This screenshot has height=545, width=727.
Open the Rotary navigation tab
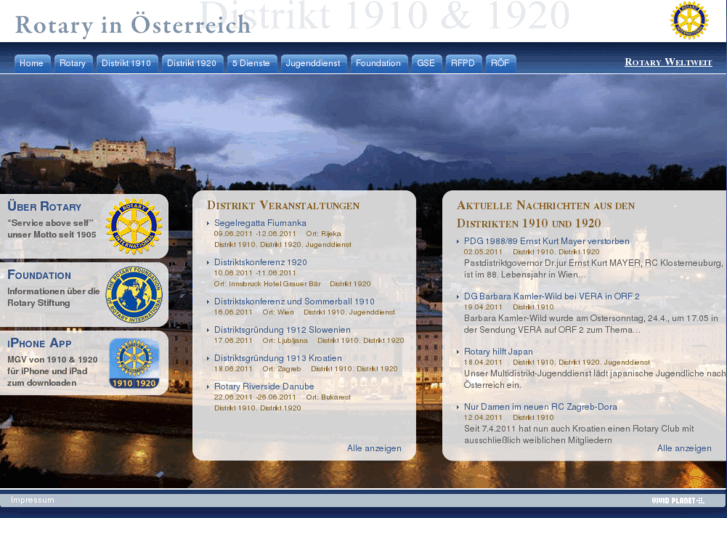pyautogui.click(x=73, y=63)
